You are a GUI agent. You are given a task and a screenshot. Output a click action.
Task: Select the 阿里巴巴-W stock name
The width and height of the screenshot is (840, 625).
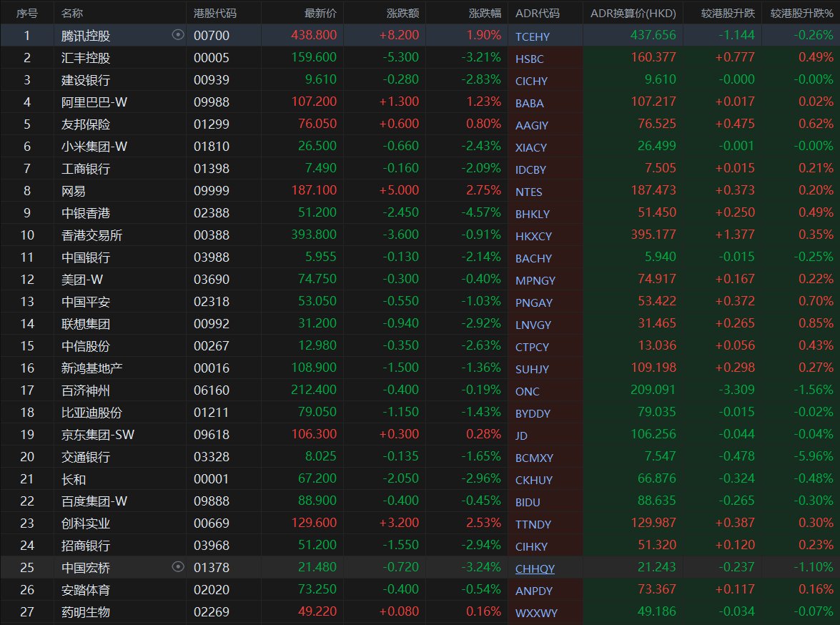click(x=94, y=102)
